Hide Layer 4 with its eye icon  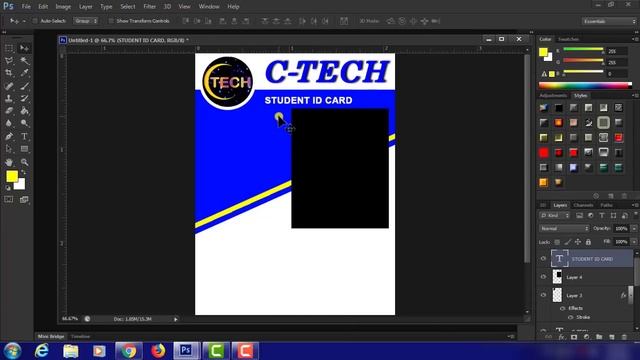[543, 277]
